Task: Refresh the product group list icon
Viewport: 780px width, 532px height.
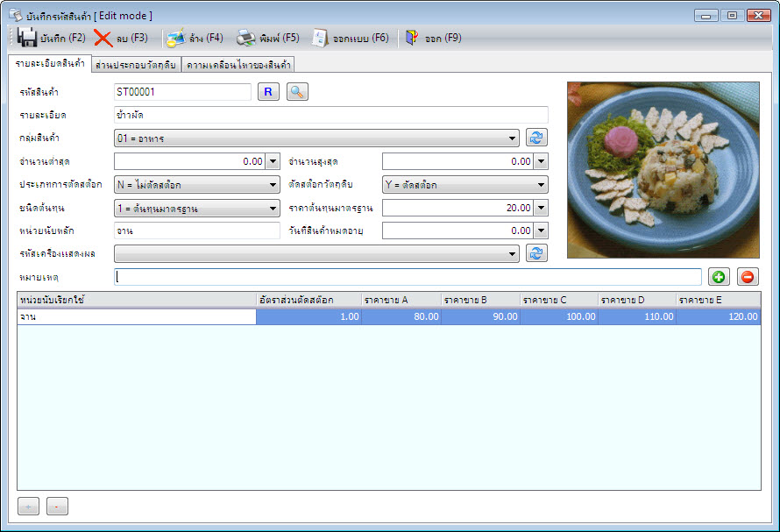Action: pyautogui.click(x=536, y=138)
